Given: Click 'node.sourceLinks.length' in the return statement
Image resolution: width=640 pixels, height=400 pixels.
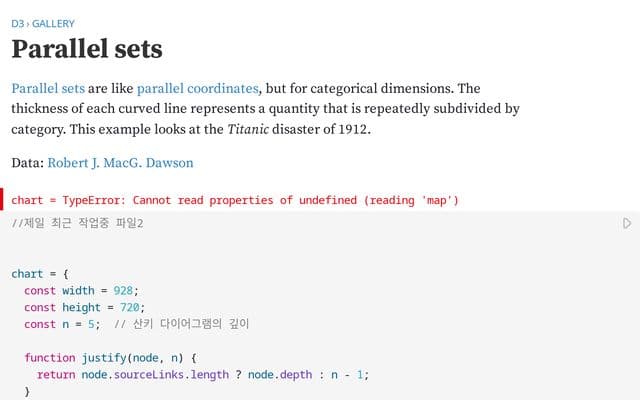Looking at the screenshot, I should pos(155,375).
